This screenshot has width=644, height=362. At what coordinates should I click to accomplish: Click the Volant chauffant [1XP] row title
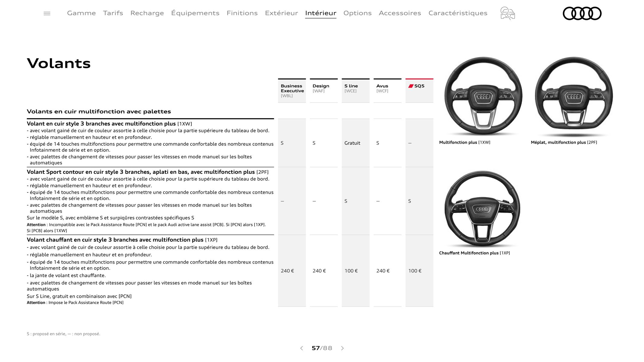point(122,240)
